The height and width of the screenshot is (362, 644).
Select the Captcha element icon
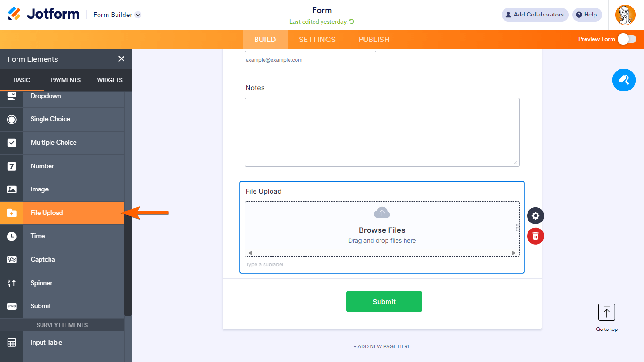(12, 260)
